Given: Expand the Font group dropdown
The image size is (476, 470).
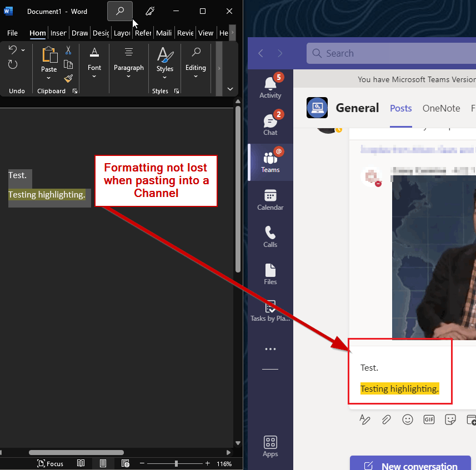Looking at the screenshot, I should (94, 77).
